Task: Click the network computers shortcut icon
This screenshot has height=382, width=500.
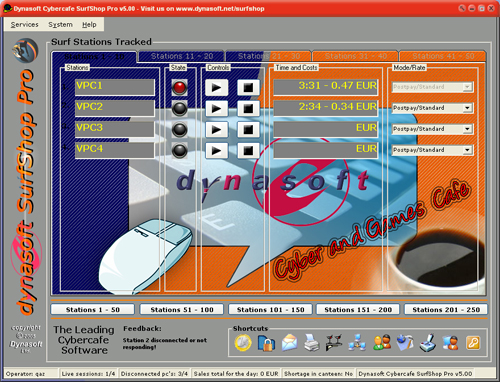Action: tap(357, 343)
